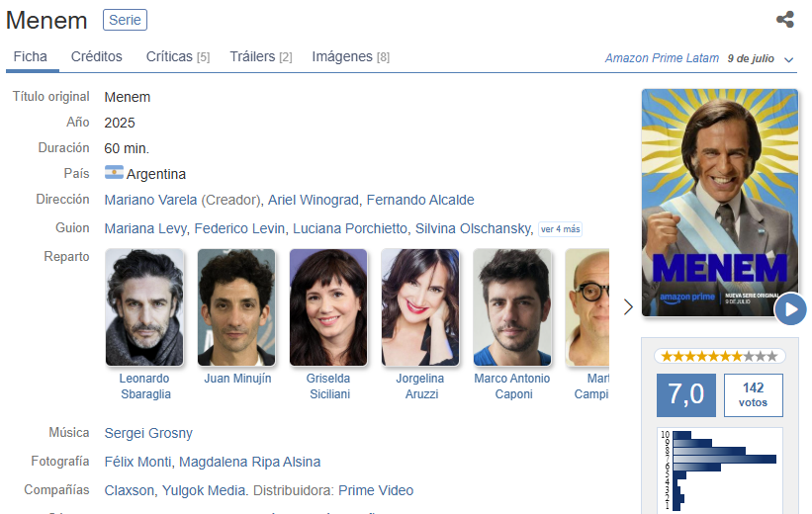This screenshot has width=812, height=514.
Task: Open Marco Antonio Caponi name link
Action: [x=512, y=386]
